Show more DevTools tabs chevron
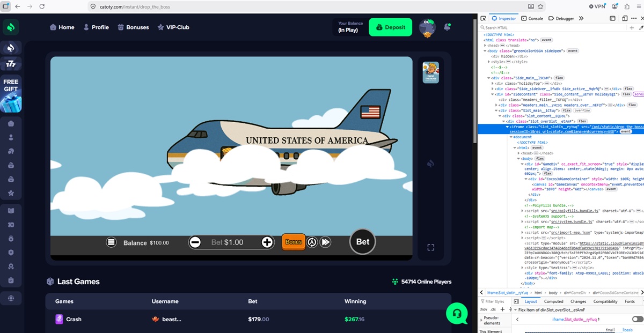 (581, 18)
